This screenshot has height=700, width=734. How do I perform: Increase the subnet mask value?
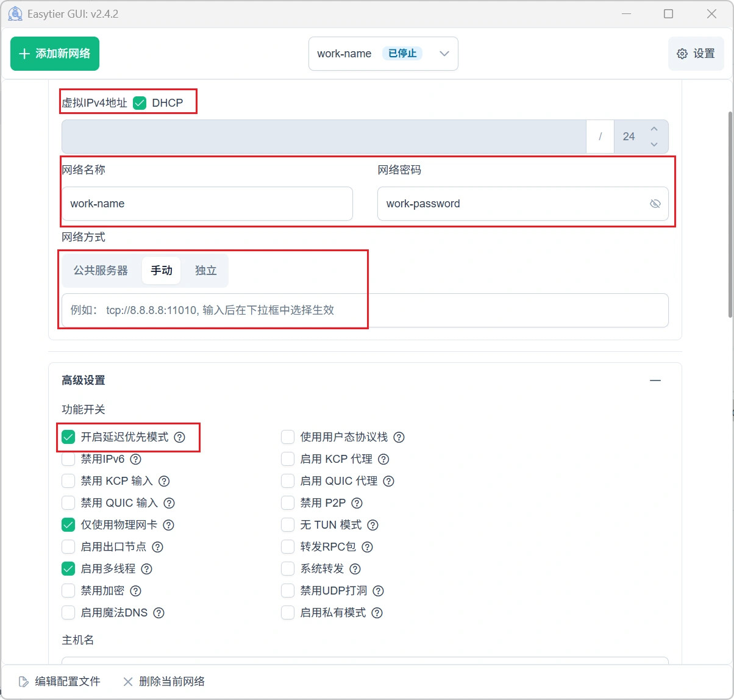pyautogui.click(x=654, y=129)
